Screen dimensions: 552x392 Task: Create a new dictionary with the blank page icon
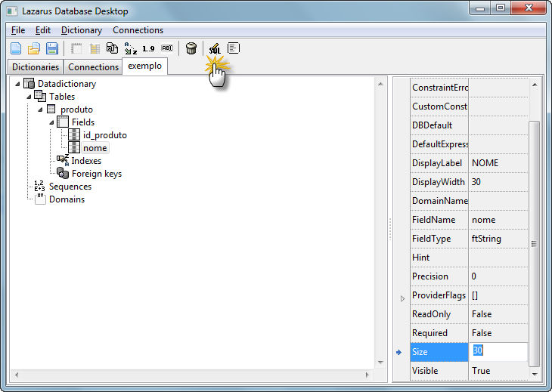16,48
